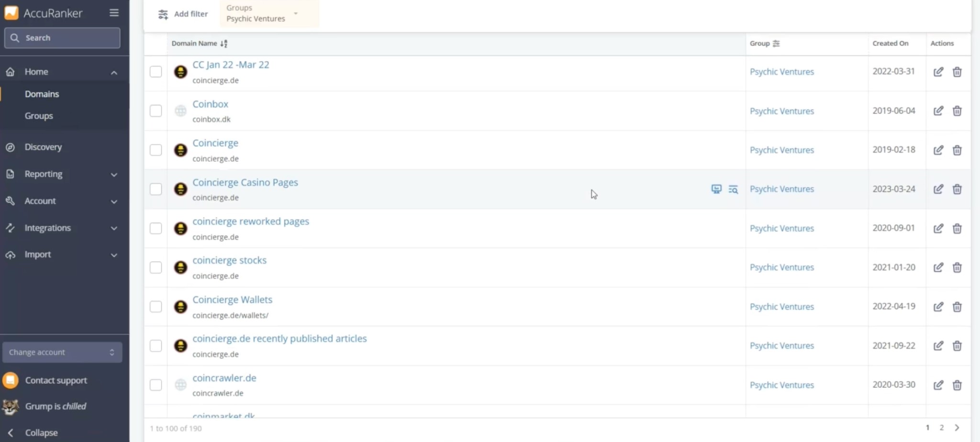Delete coincierge.de recently published articles domain
Image resolution: width=980 pixels, height=442 pixels.
pos(957,345)
